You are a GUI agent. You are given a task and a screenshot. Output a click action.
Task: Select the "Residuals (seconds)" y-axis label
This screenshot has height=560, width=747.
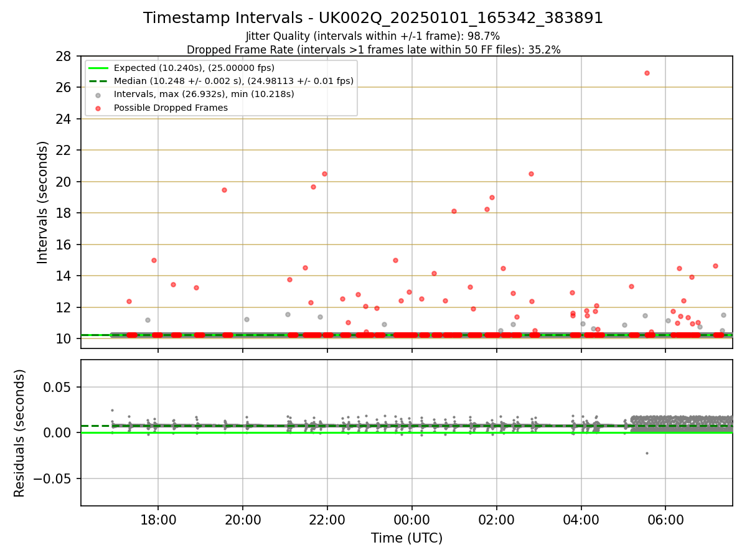click(20, 433)
